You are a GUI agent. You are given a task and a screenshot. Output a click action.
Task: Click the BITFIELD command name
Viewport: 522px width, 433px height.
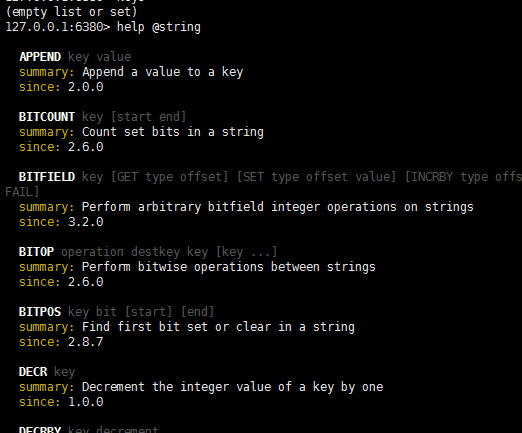click(x=47, y=177)
